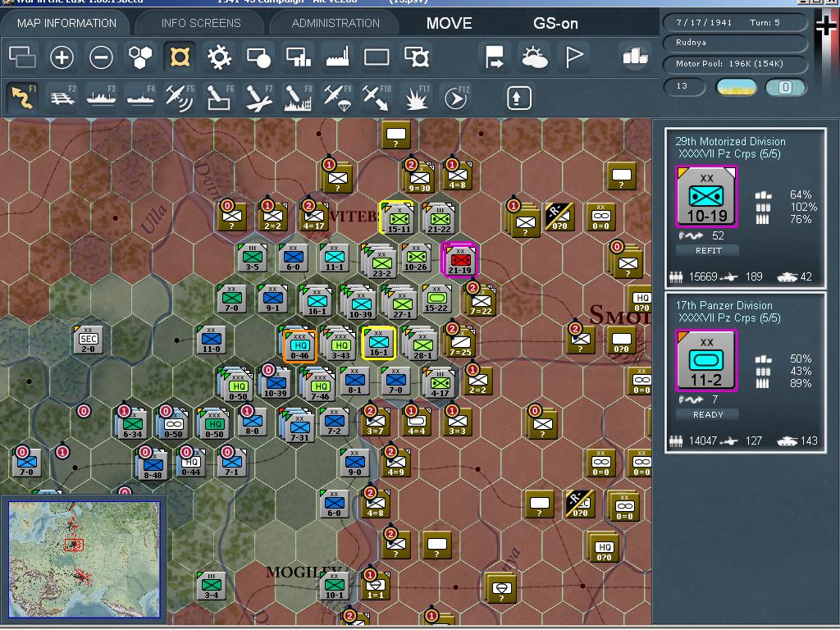Viewport: 840px width, 630px height.
Task: Select the orange-bordered HQ 0-46 counter
Action: pos(299,346)
